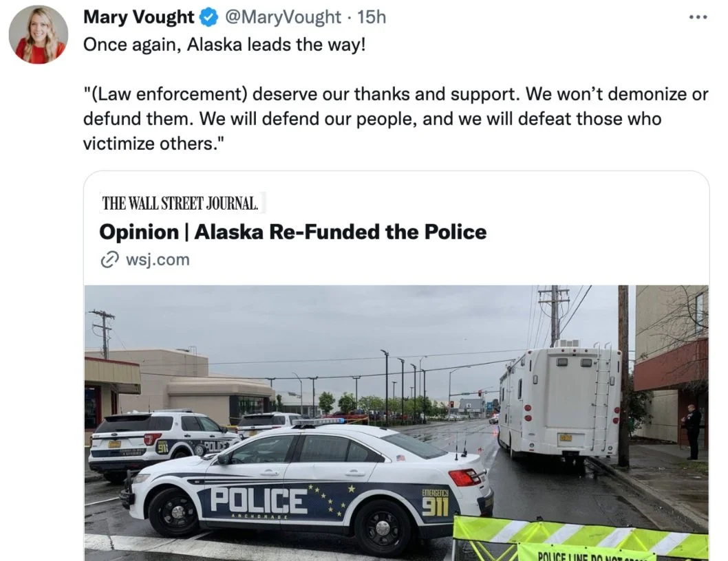728x561 pixels.
Task: Open the three-dot more options menu
Action: (x=698, y=17)
